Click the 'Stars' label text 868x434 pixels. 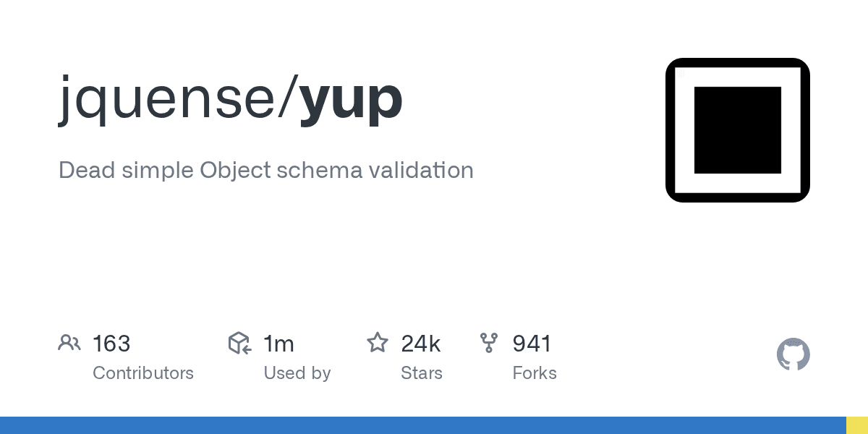(x=422, y=373)
